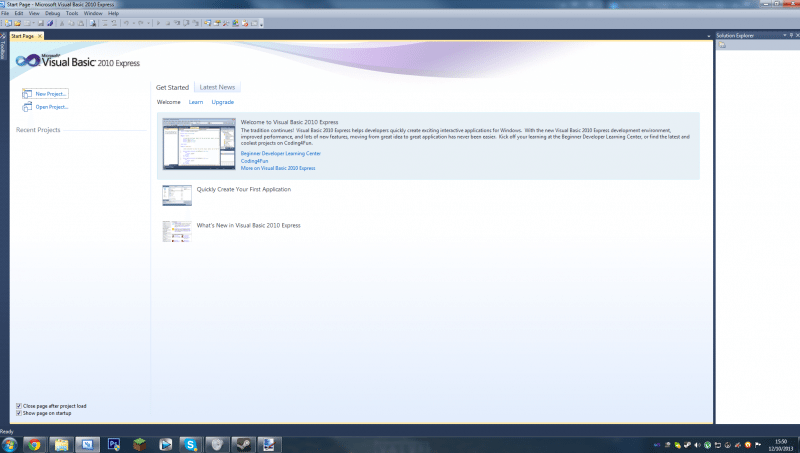This screenshot has width=800, height=453.
Task: Click the Paste clipboard toolbar icon
Action: 80,23
